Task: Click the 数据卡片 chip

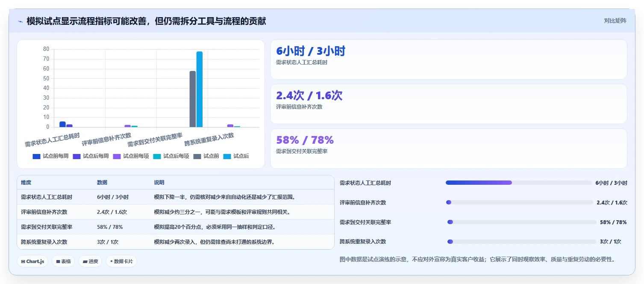Action: [x=121, y=261]
